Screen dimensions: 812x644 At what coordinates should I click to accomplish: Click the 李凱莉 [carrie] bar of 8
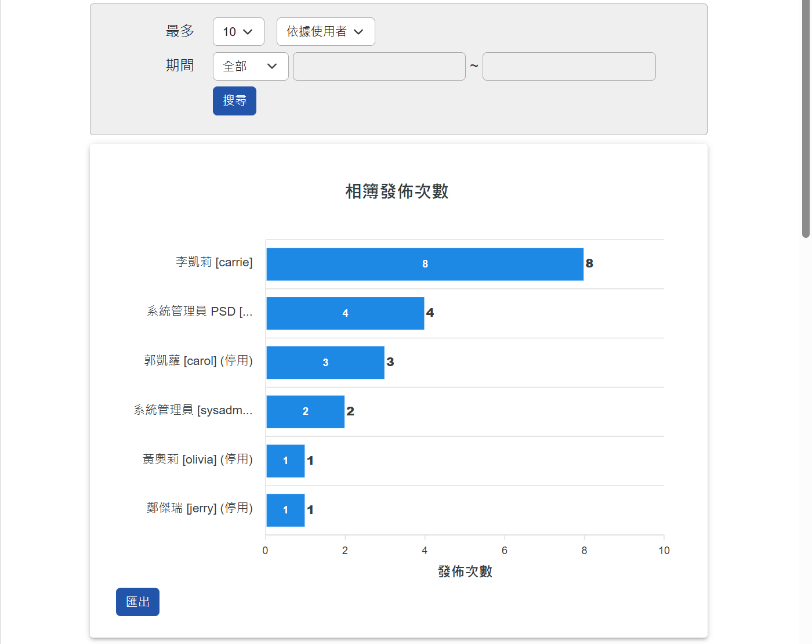tap(425, 264)
